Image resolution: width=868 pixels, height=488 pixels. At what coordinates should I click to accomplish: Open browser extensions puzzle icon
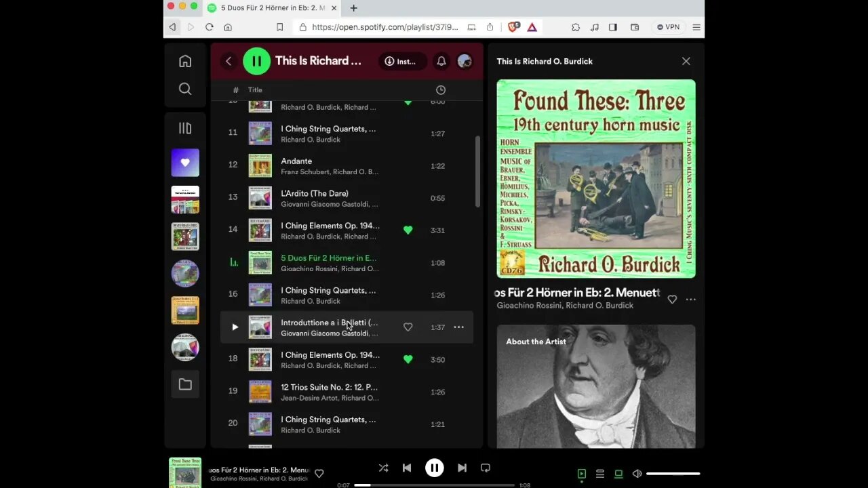coord(576,27)
